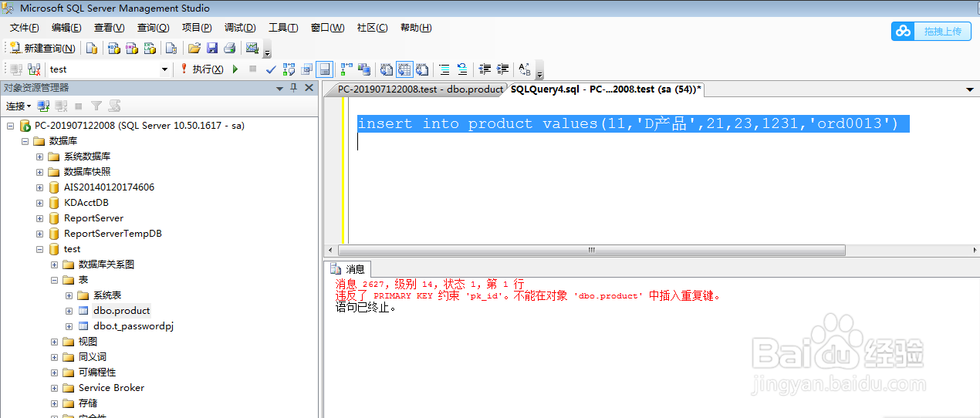This screenshot has height=418, width=980.
Task: Click the Parse checkmark icon
Action: (271, 69)
